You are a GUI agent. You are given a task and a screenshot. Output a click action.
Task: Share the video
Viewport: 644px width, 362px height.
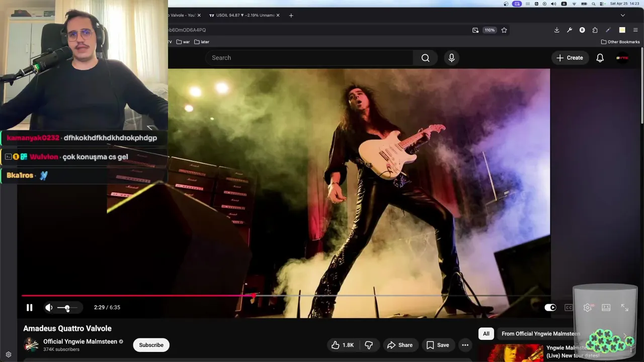pos(399,345)
